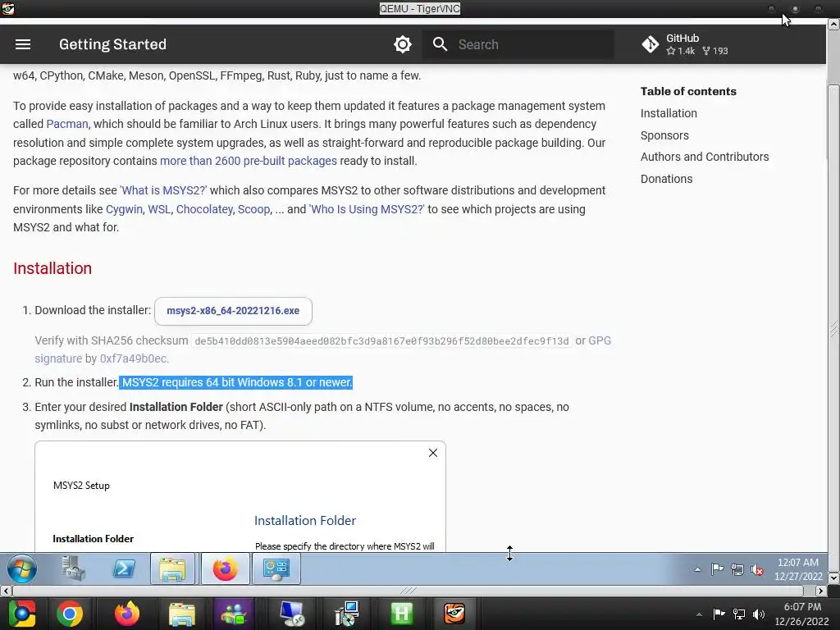Open File Explorer on inner taskbar
This screenshot has height=630, width=840.
[172, 569]
